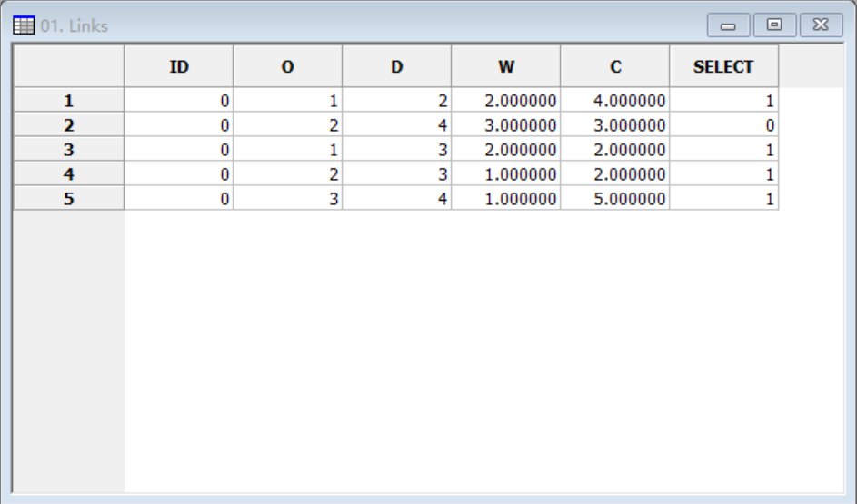Click W value 1.000000 in row 4

(506, 174)
